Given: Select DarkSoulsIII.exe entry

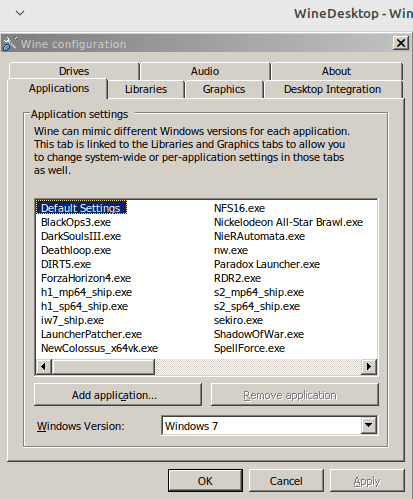Looking at the screenshot, I should 81,236.
